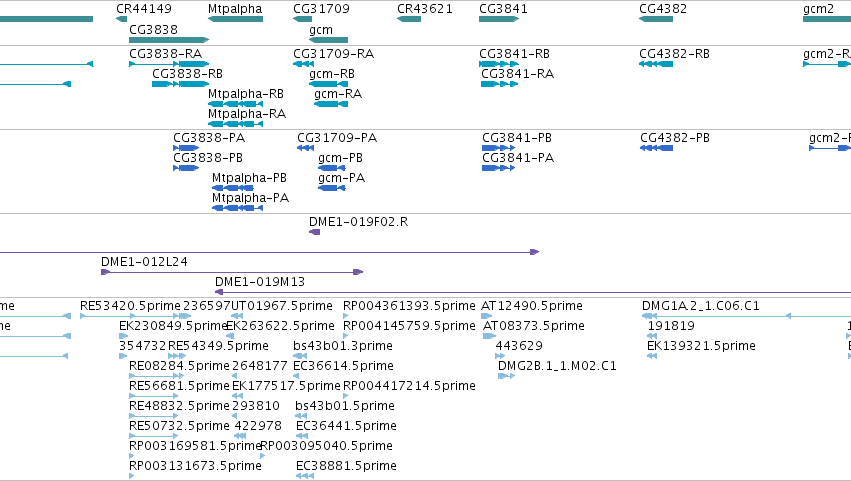Click the CR43621 gene label
Screen dimensions: 851x481
coord(424,9)
